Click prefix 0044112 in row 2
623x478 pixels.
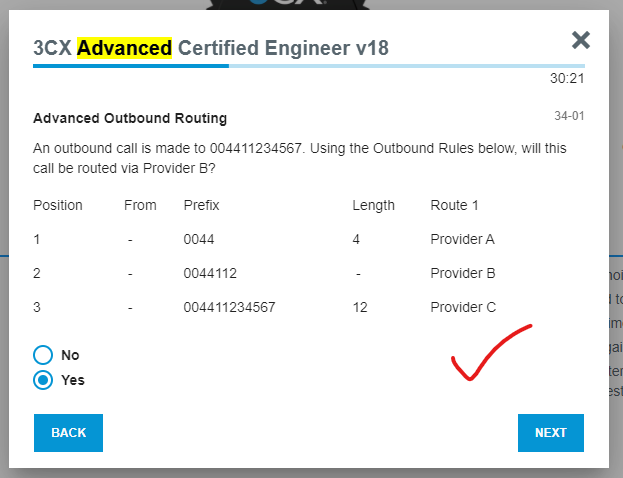(x=210, y=273)
